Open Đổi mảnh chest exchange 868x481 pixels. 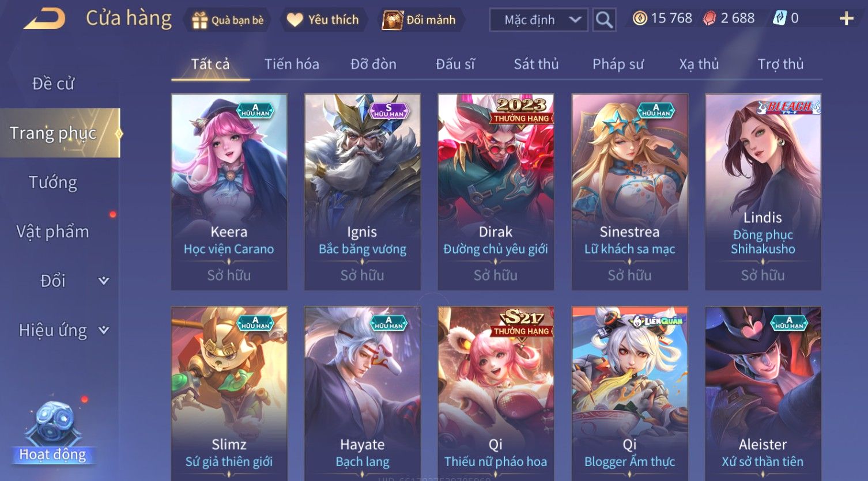click(x=419, y=20)
